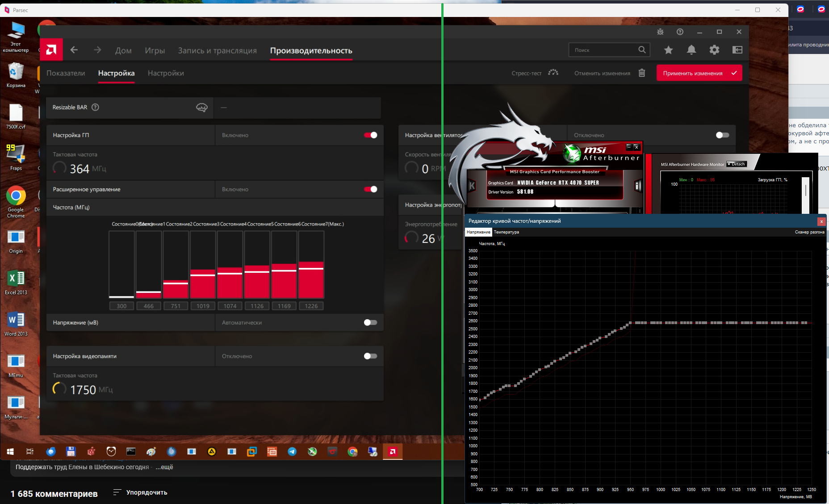Screen dimensions: 829x504
Task: Open the AMD bug report tool
Action: pyautogui.click(x=660, y=32)
